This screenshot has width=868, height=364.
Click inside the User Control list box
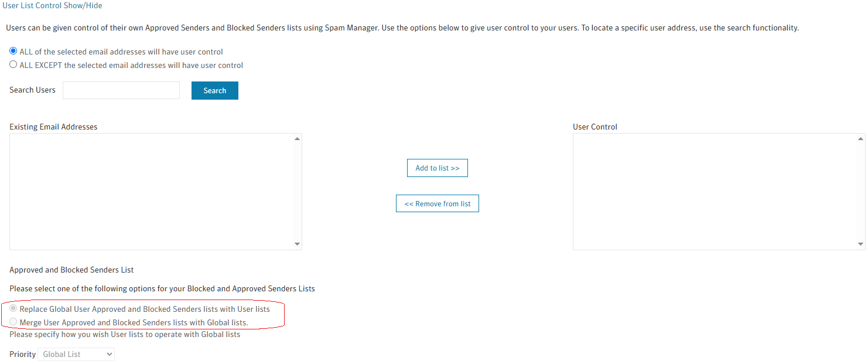715,191
